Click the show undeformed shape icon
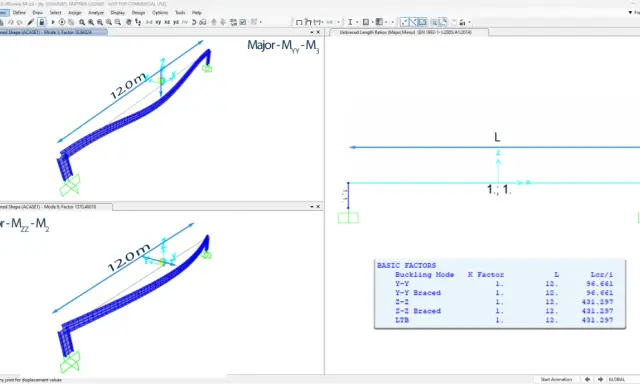This screenshot has width=640, height=384. coord(299,22)
